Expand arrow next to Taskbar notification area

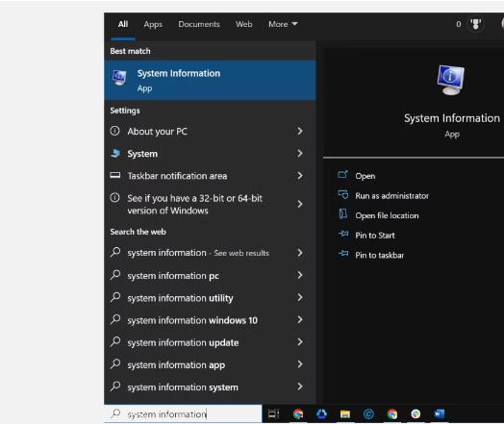click(x=299, y=175)
